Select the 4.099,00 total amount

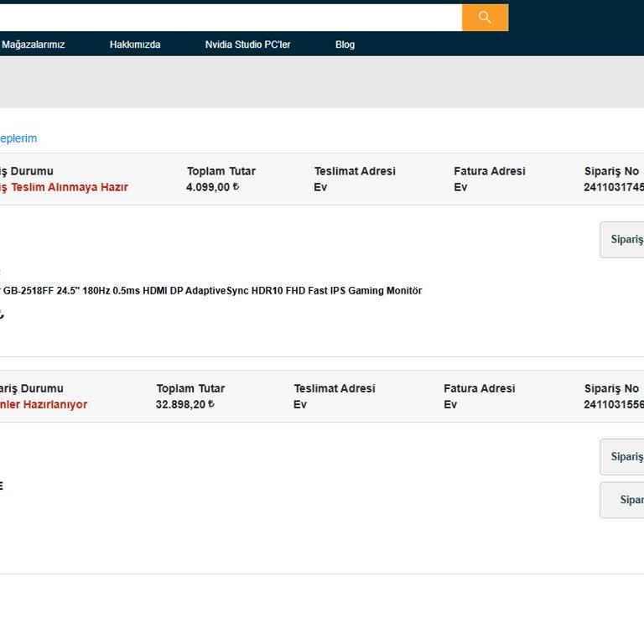pyautogui.click(x=212, y=187)
